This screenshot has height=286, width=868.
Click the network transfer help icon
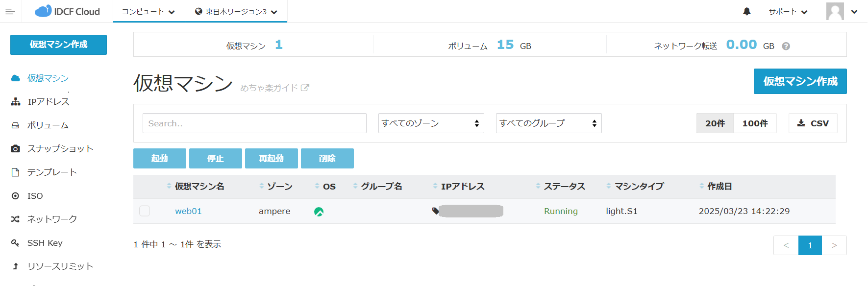[786, 46]
